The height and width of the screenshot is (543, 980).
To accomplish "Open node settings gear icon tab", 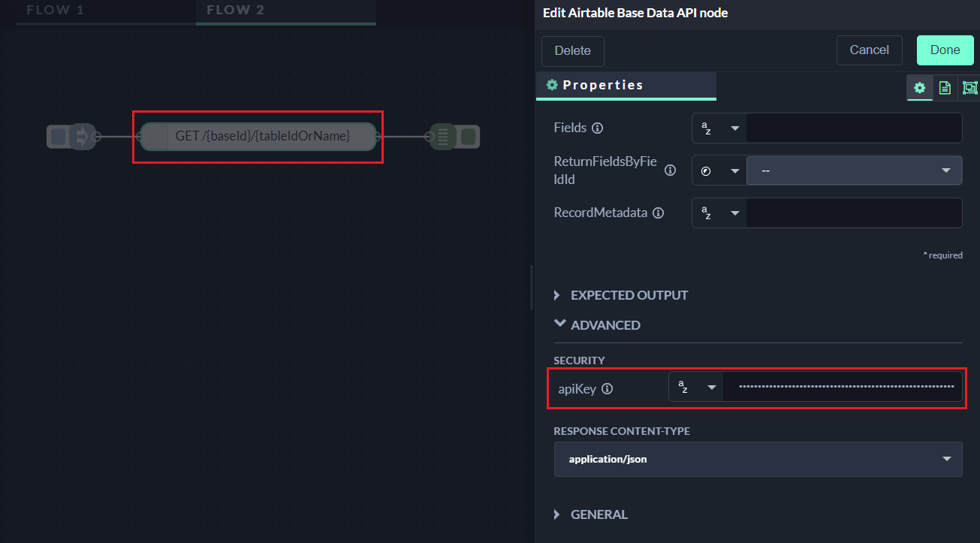I will [x=919, y=88].
